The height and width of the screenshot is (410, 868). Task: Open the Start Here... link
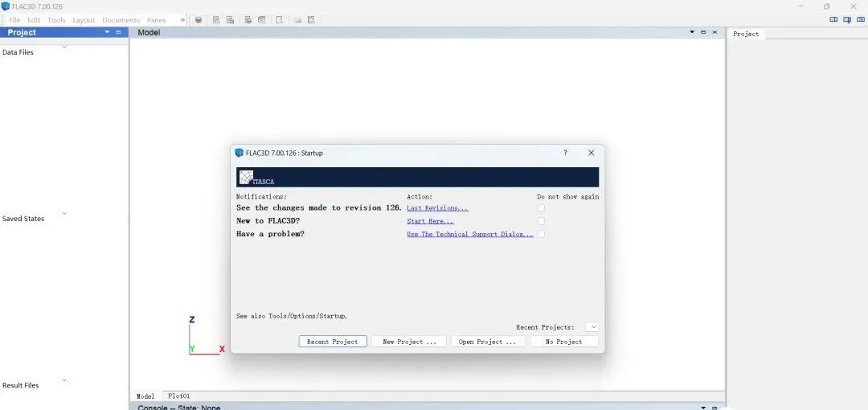(x=430, y=221)
